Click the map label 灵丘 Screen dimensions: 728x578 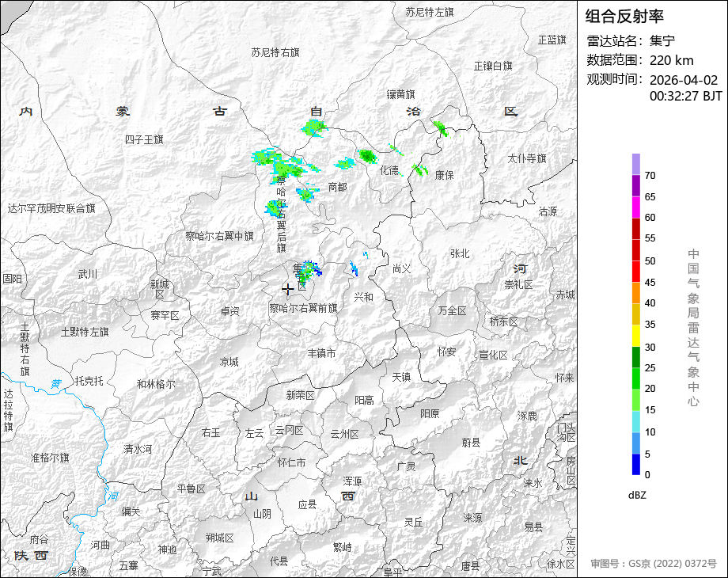(413, 523)
